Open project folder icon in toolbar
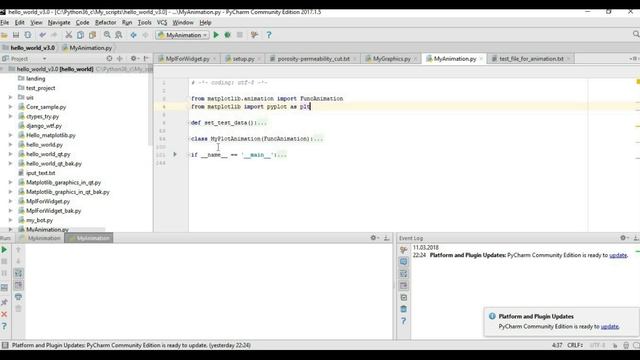Viewport: 640px width, 360px height. pyautogui.click(x=4, y=35)
